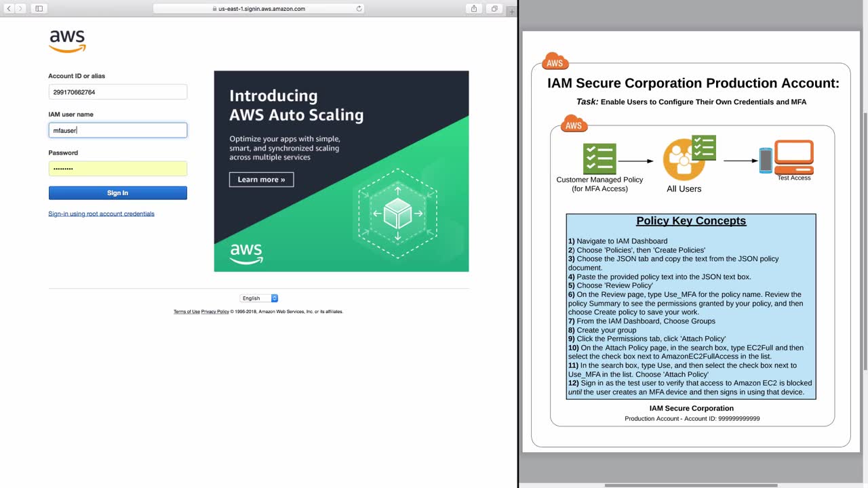Go forward using Safari's forward arrow
This screenshot has width=868, height=488.
pos(20,9)
